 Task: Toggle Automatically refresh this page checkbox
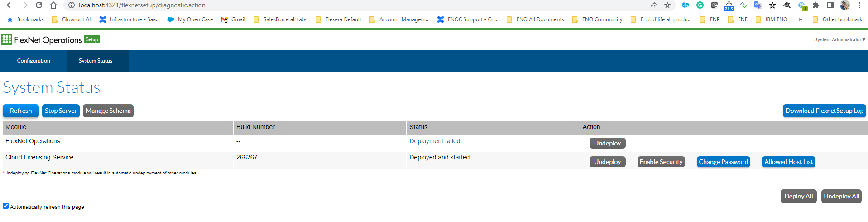(5, 206)
